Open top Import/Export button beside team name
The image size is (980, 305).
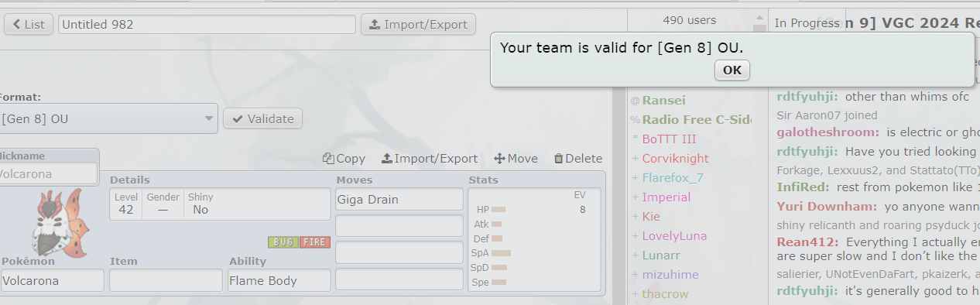click(x=418, y=24)
